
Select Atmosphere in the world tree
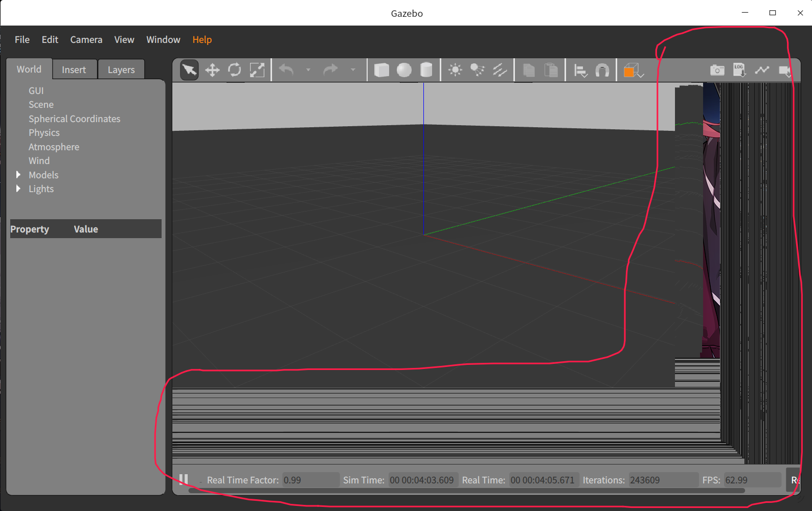pos(54,147)
